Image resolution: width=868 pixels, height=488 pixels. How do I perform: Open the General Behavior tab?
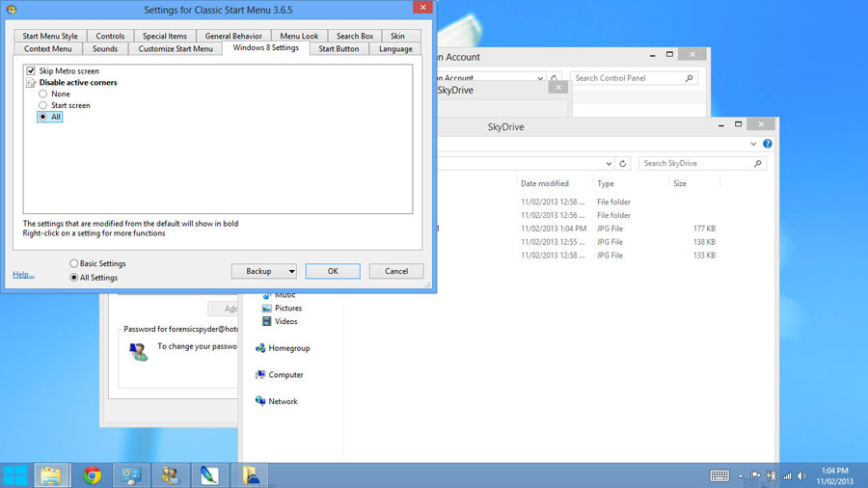[x=233, y=36]
